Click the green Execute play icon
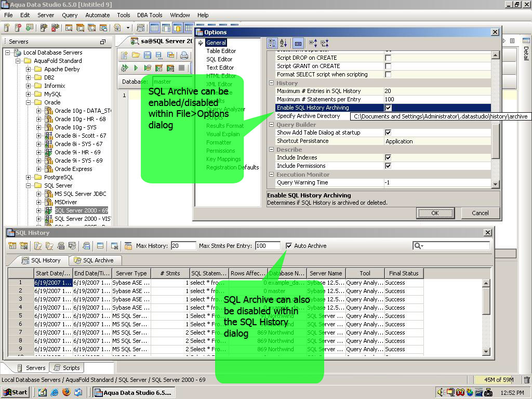This screenshot has height=399, width=532. click(136, 68)
